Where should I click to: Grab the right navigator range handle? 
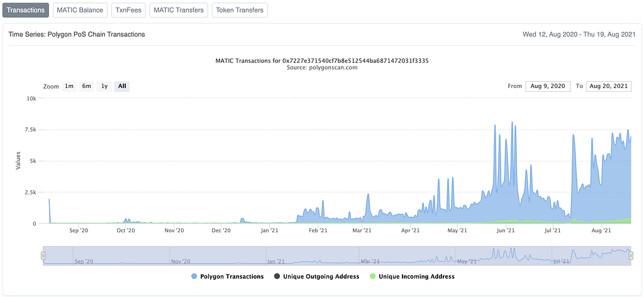click(x=631, y=256)
